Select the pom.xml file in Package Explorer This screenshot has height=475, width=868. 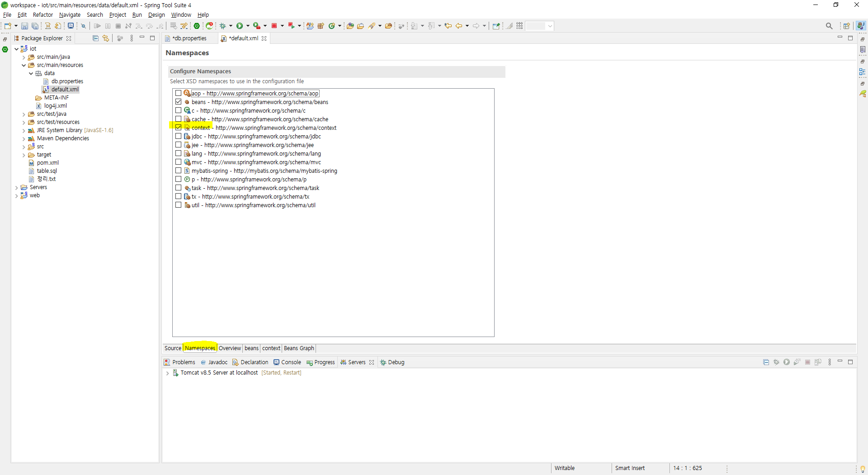(x=47, y=163)
